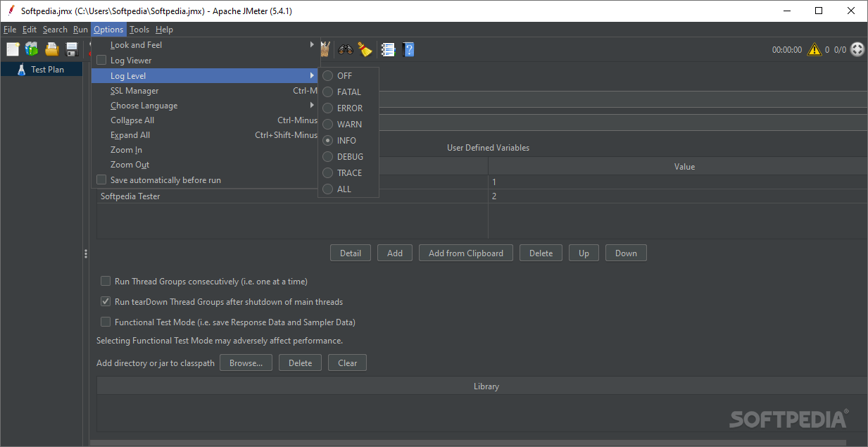Select Expand All menu entry
The height and width of the screenshot is (447, 868).
[205, 135]
